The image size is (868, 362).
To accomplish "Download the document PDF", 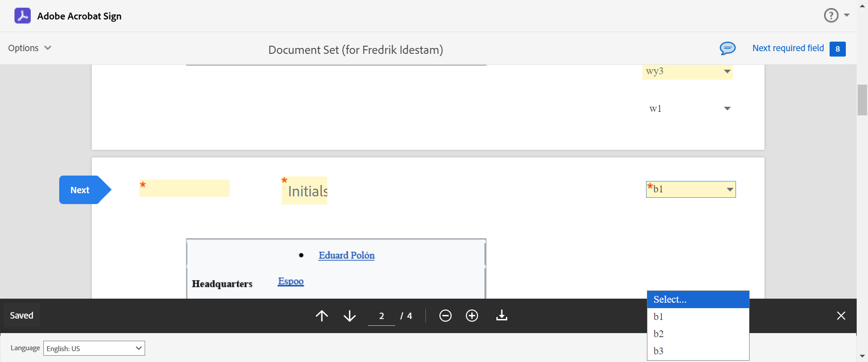I will point(502,315).
